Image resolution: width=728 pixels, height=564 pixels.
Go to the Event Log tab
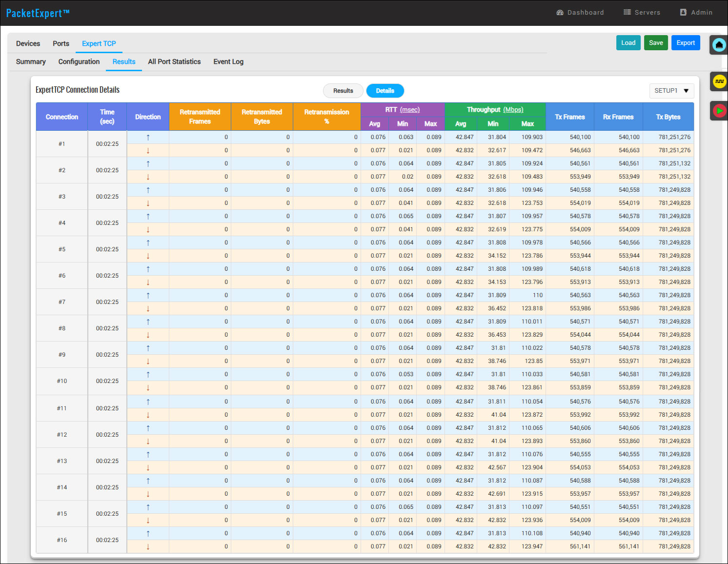(228, 61)
